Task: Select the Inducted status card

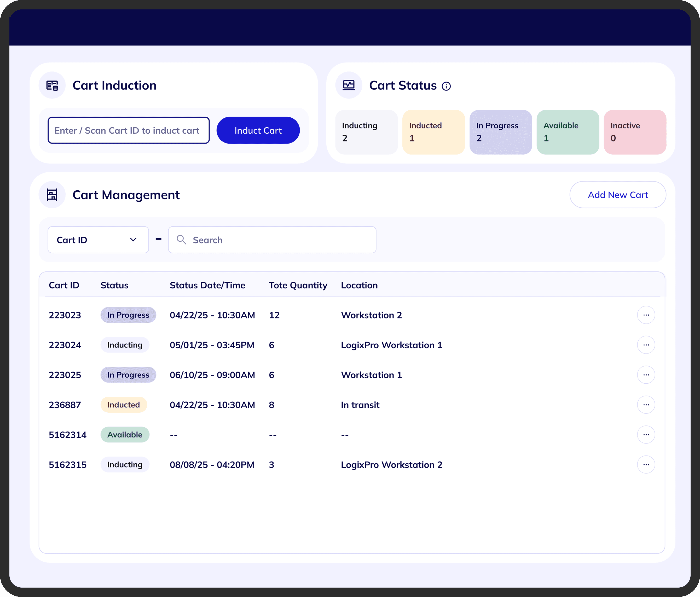Action: 433,132
